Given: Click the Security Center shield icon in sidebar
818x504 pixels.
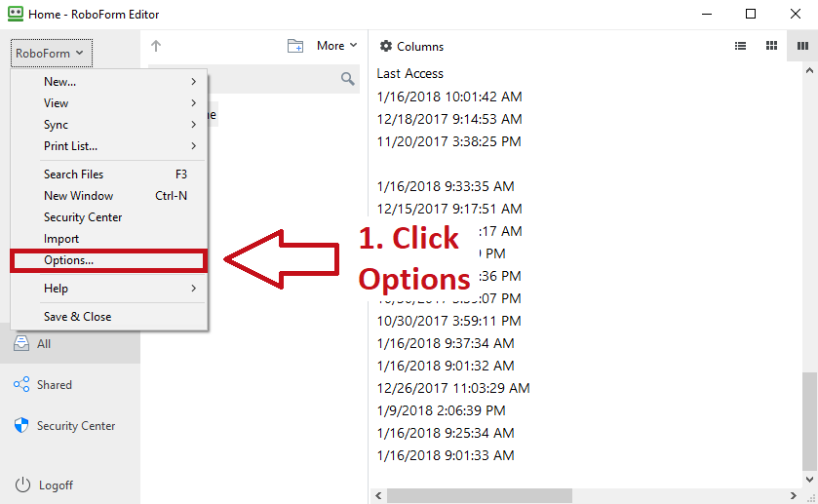Looking at the screenshot, I should coord(21,426).
